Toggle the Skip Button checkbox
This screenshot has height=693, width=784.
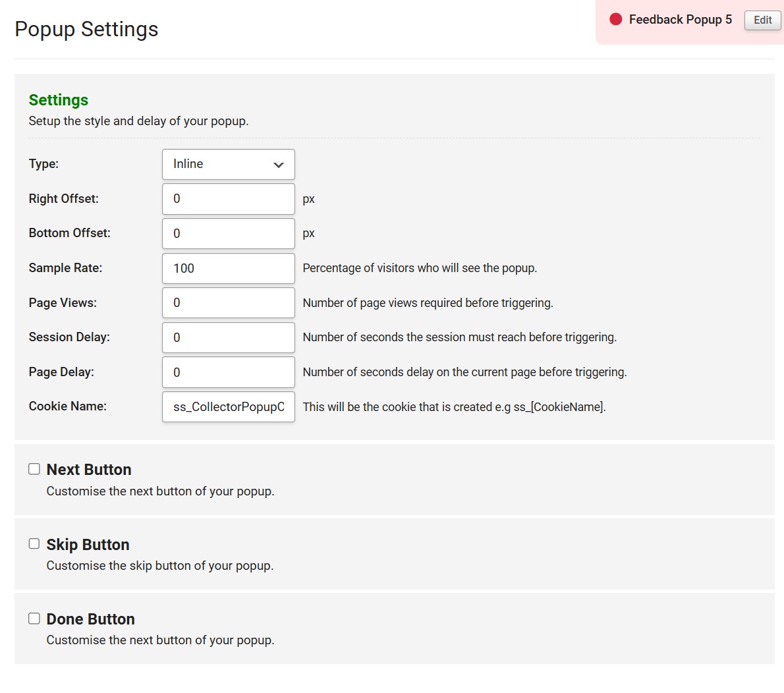coord(34,543)
